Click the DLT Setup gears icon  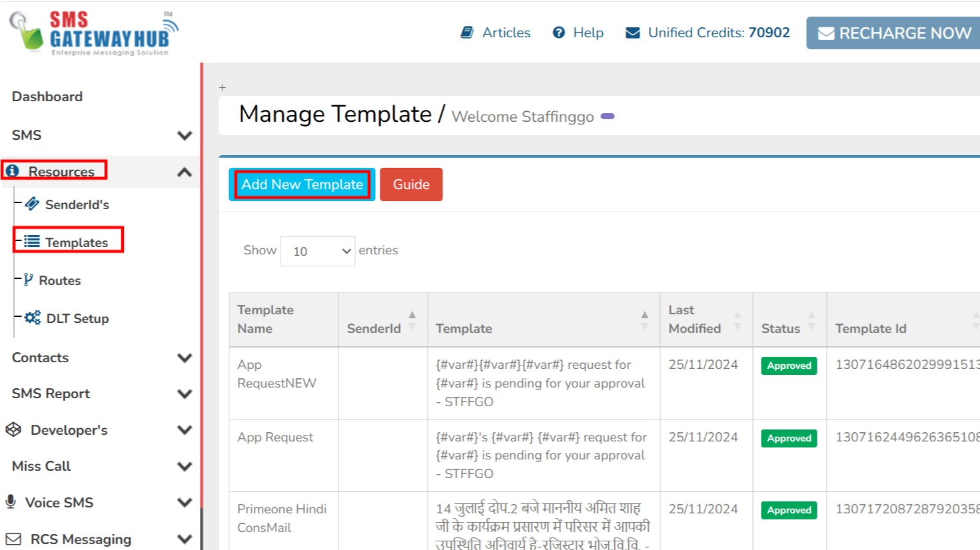coord(32,318)
